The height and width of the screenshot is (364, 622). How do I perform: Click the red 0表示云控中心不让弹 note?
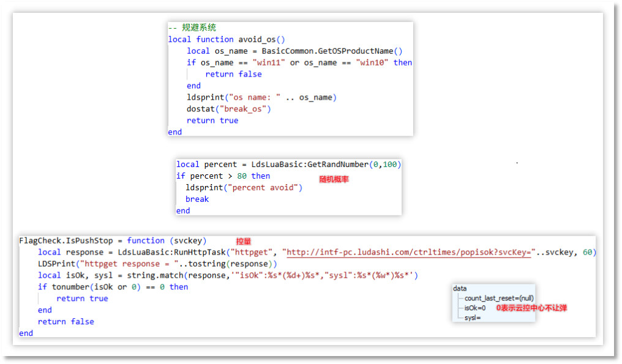531,308
